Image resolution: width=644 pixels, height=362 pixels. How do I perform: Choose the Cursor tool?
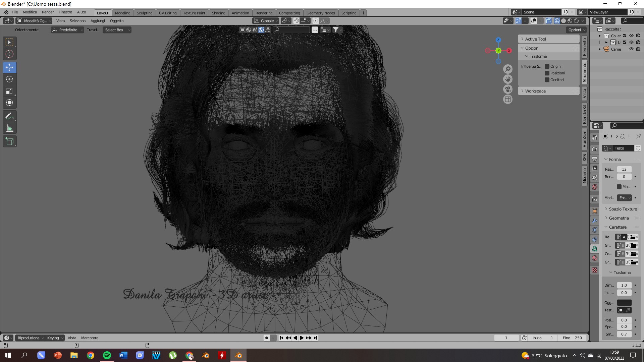point(9,54)
